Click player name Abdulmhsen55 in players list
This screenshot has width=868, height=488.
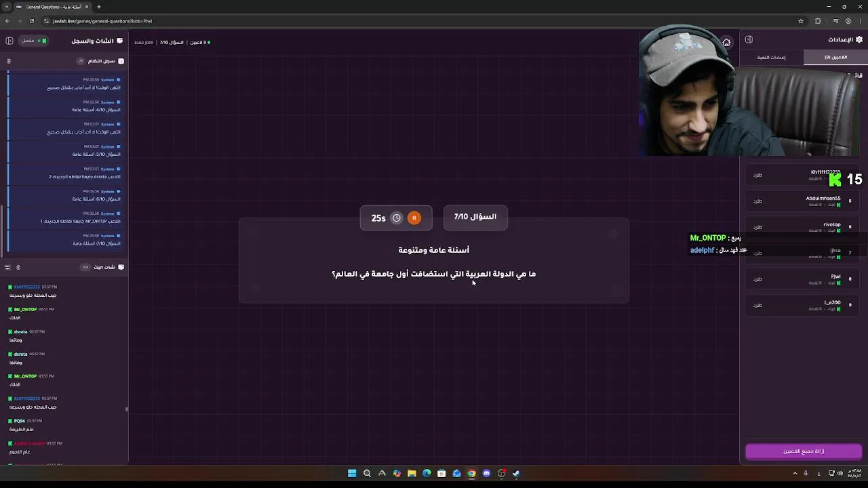coord(823,198)
